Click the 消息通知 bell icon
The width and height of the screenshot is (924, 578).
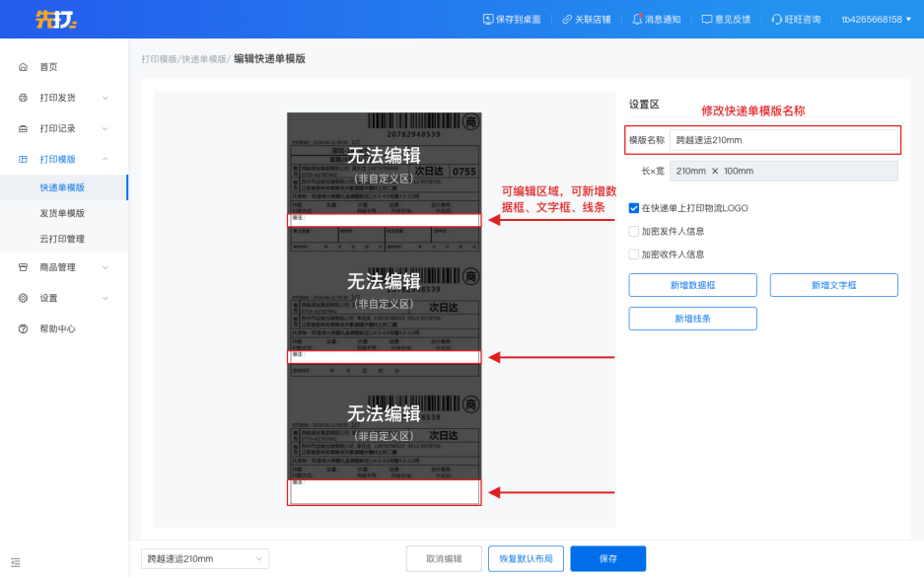[637, 19]
